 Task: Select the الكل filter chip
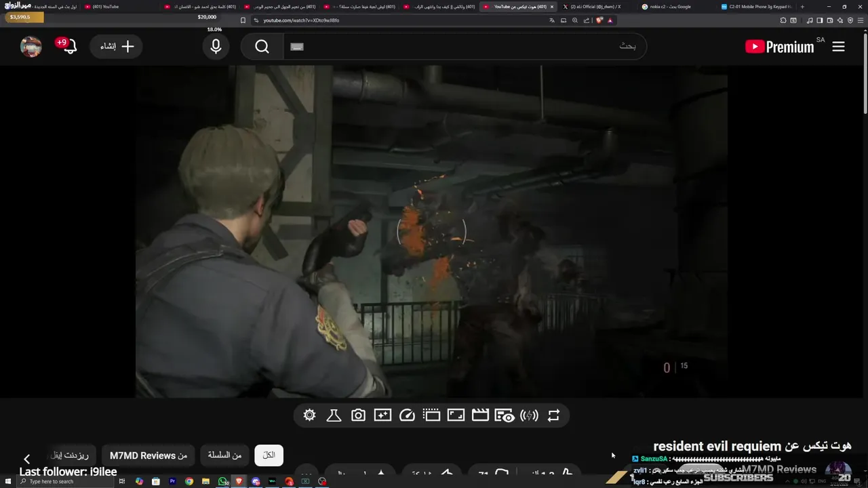[x=269, y=455]
